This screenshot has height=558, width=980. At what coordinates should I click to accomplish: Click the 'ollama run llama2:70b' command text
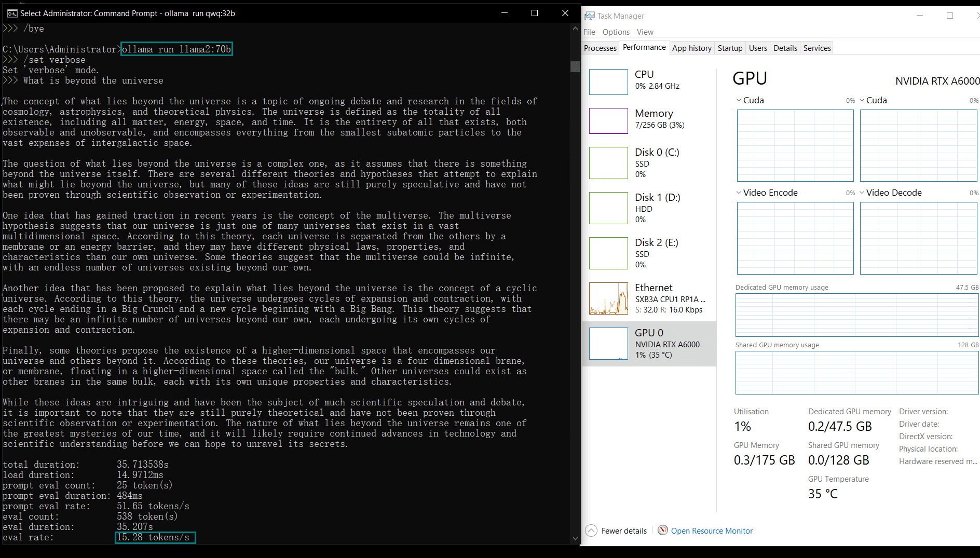176,49
